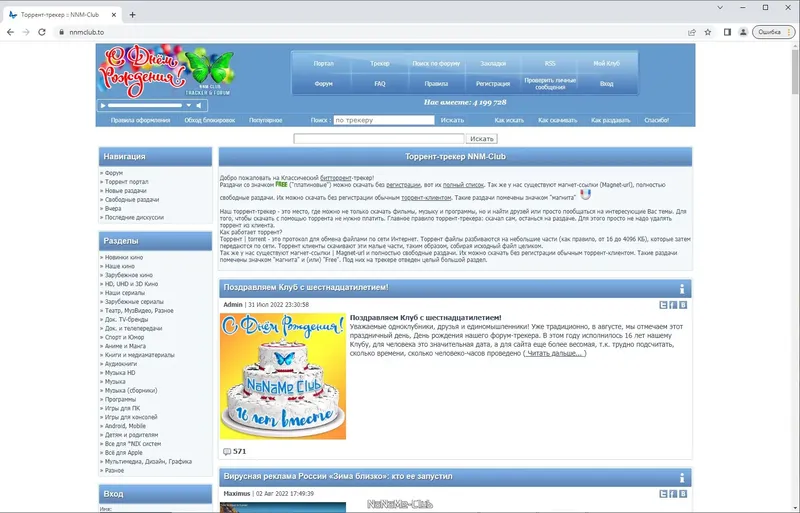Open 'Новинки кино' section
The width and height of the screenshot is (800, 513).
(x=123, y=257)
